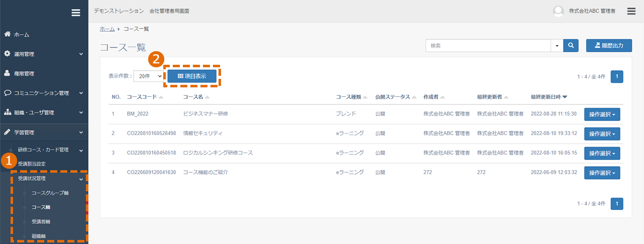Click the 項目表示 button
Screen dimensions: 644x244
point(192,76)
